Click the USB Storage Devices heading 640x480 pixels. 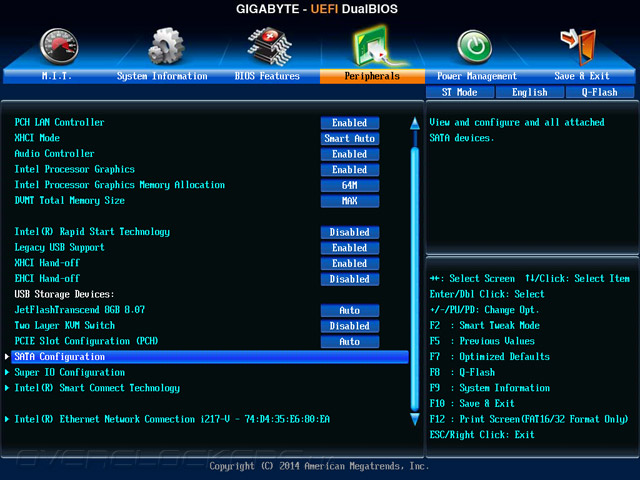[64, 294]
